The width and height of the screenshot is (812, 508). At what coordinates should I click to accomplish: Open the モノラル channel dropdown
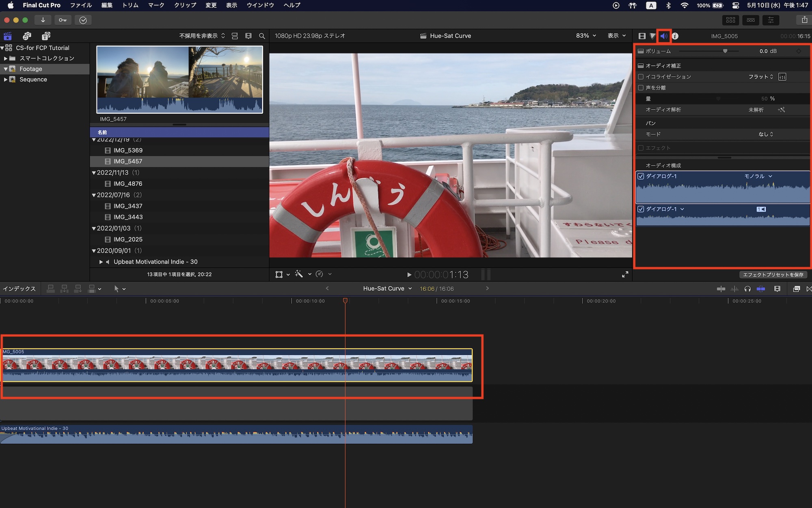[x=763, y=176]
